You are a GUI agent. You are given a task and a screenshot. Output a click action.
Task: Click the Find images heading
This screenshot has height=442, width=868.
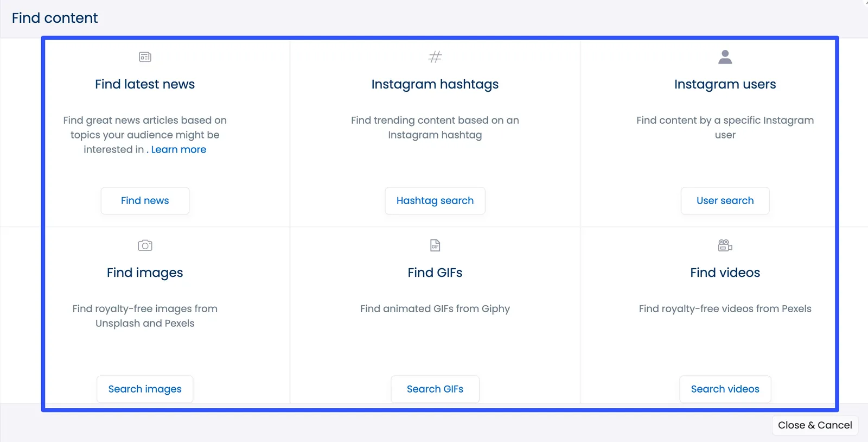pyautogui.click(x=144, y=273)
